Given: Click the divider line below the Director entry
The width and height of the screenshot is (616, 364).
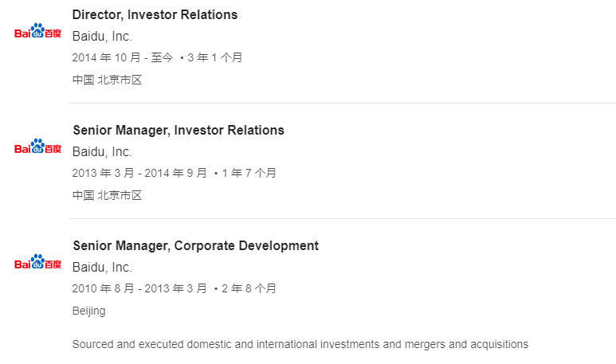Looking at the screenshot, I should pos(343,104).
